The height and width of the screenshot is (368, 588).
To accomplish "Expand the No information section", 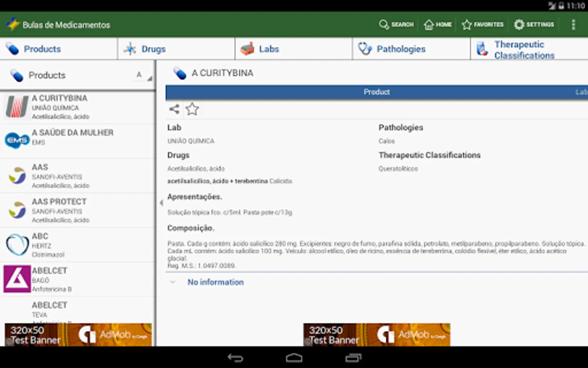I will tap(215, 282).
